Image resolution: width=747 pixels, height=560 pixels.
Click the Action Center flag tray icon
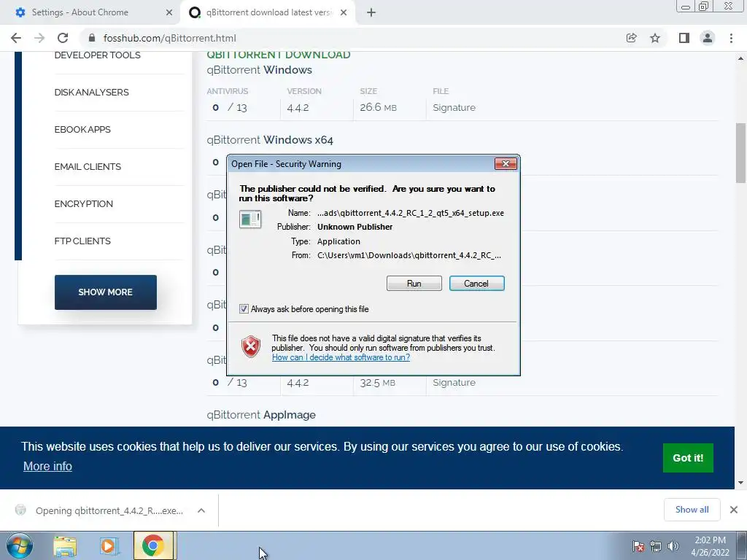click(638, 546)
